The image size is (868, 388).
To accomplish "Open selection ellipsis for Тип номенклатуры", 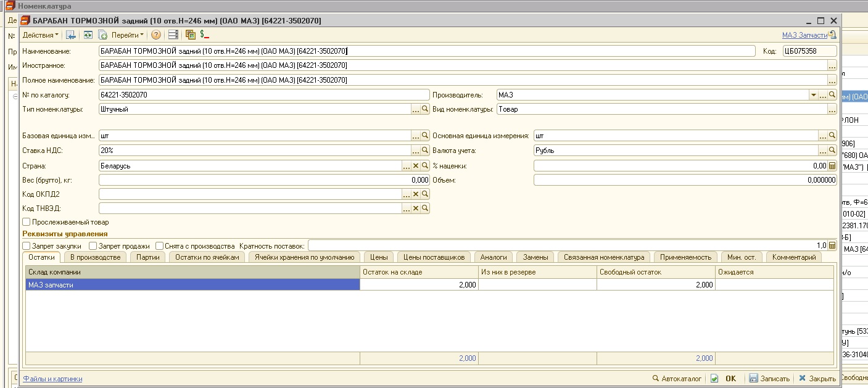I will click(x=416, y=109).
